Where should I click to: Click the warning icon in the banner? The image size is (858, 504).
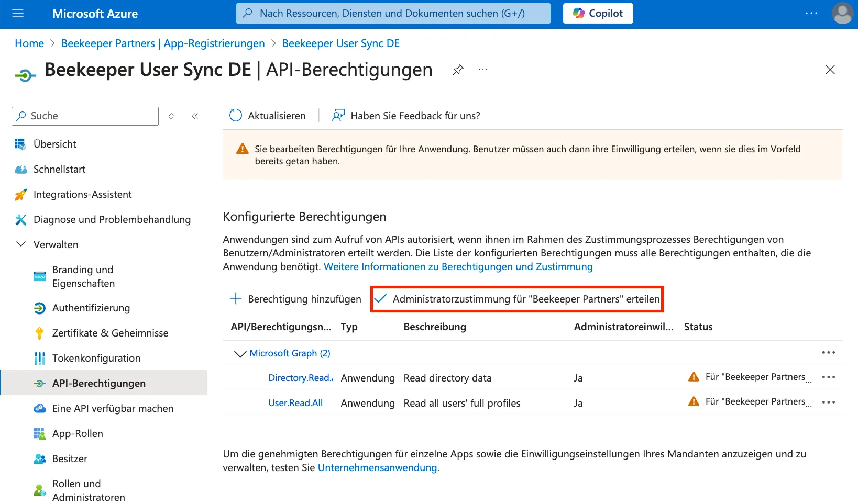coord(243,149)
